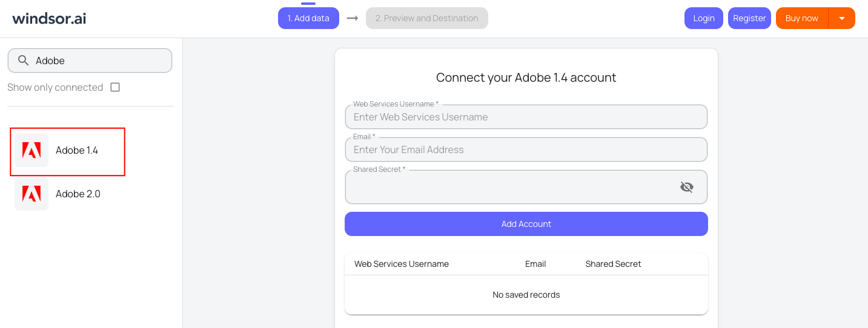The width and height of the screenshot is (868, 328).
Task: Click the Adobe 1.4 logo icon
Action: click(31, 150)
